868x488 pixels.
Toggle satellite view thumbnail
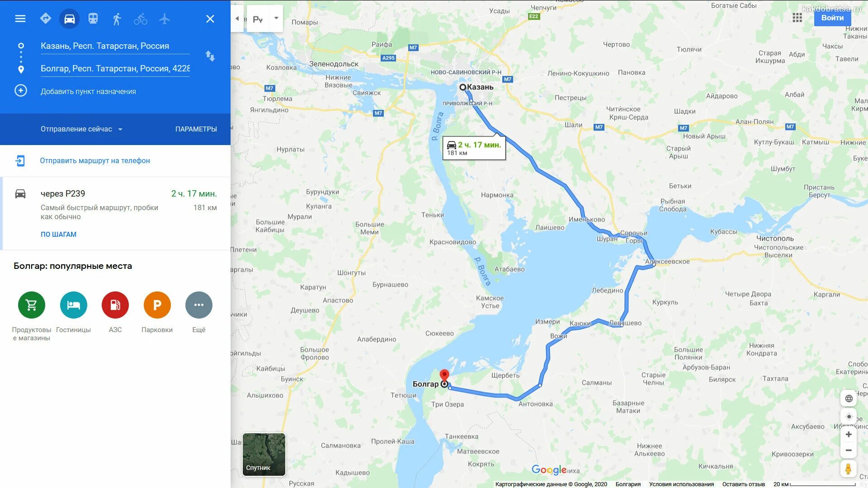coord(264,455)
